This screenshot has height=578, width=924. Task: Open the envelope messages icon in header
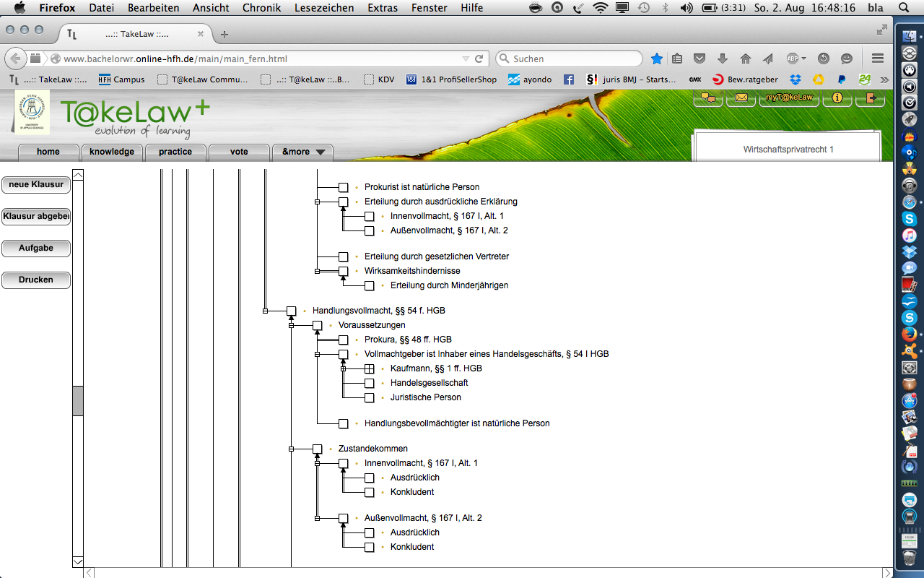pyautogui.click(x=741, y=98)
